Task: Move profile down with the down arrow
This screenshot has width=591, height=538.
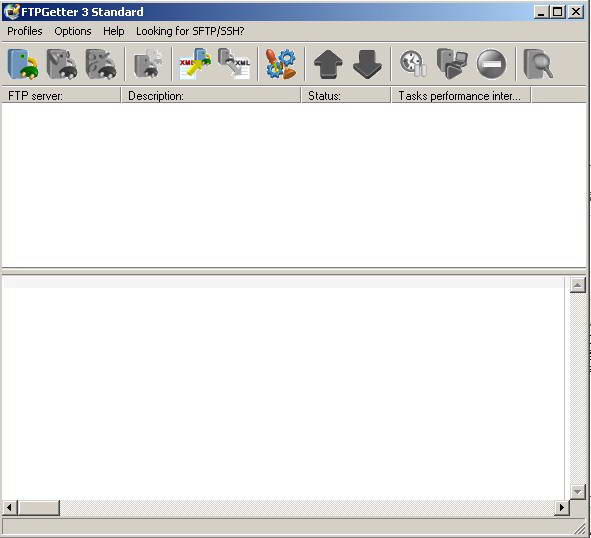Action: click(x=367, y=64)
